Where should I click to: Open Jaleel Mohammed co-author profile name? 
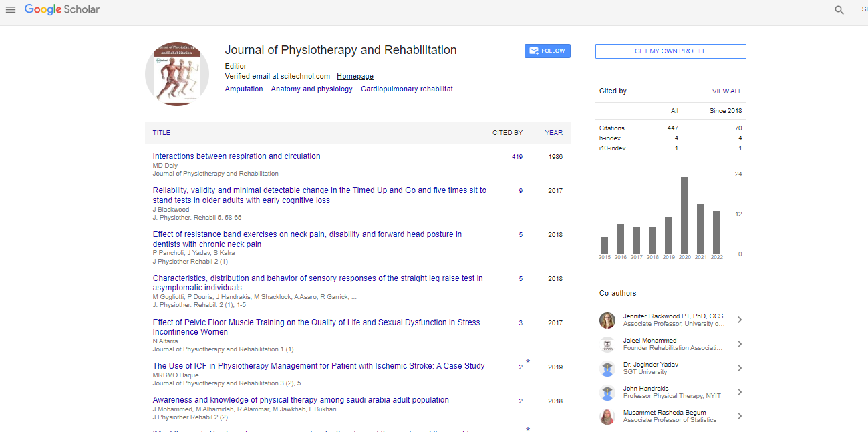point(649,341)
